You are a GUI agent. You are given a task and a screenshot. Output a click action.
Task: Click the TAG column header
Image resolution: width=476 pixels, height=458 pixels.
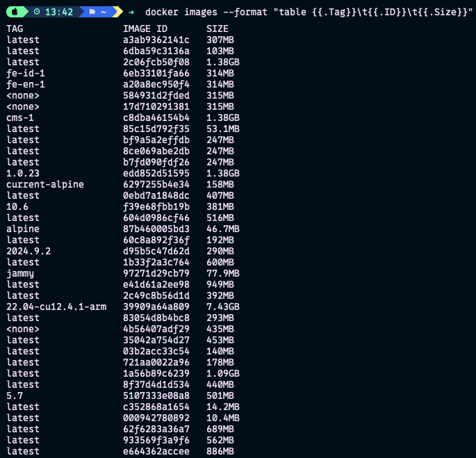tap(15, 28)
